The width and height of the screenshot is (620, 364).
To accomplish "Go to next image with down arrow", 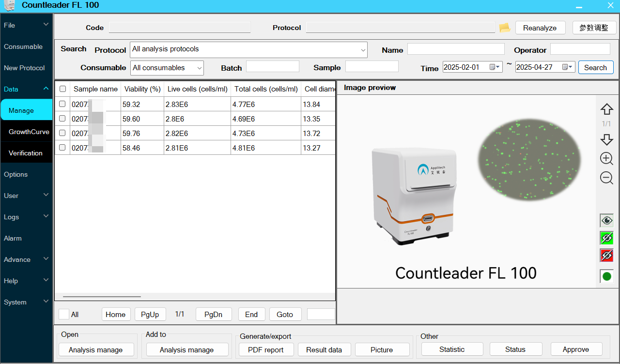I will [606, 139].
